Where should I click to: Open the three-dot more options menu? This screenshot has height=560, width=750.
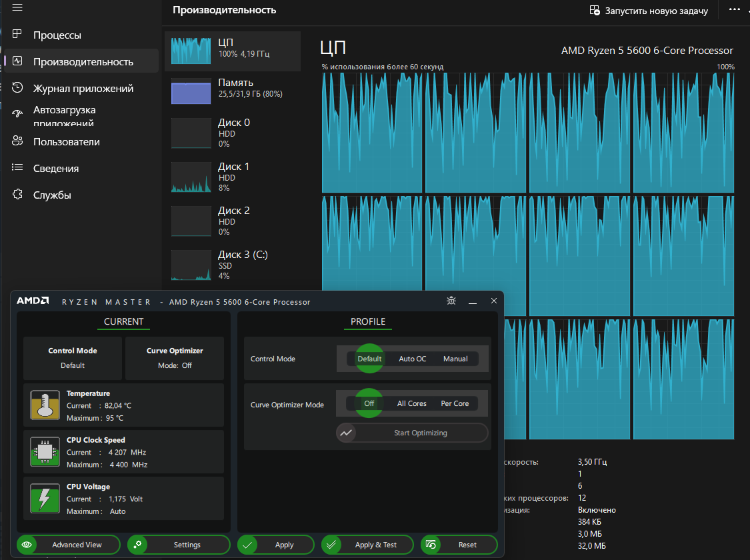[x=734, y=10]
